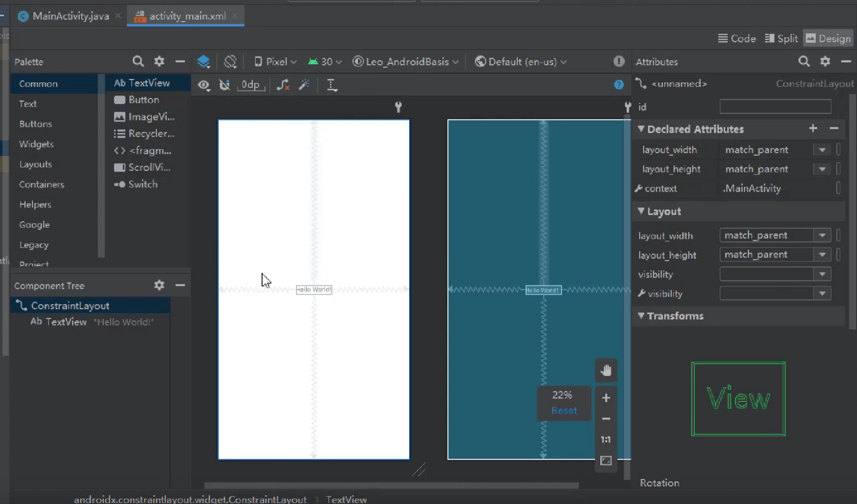Open design surface help icon

(619, 84)
